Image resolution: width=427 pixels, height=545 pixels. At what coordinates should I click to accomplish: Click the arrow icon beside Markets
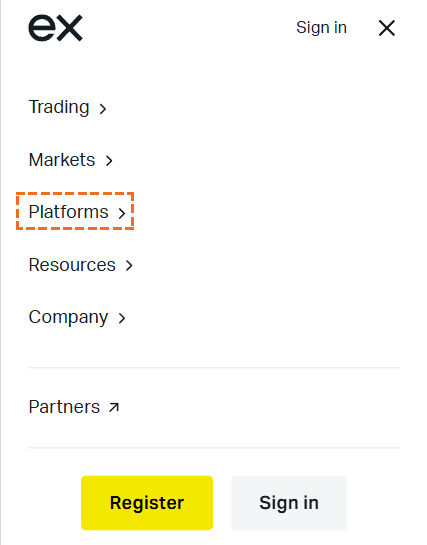[109, 161]
